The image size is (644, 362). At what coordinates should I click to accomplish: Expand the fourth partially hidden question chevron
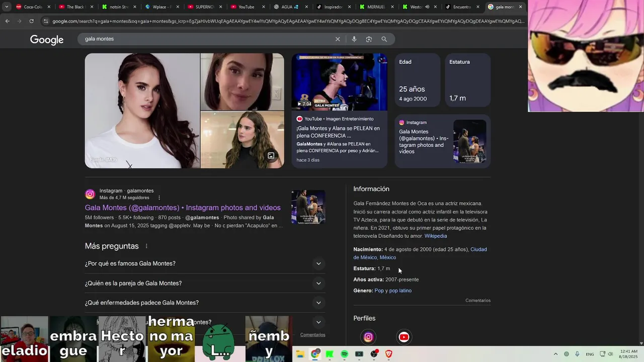318,322
